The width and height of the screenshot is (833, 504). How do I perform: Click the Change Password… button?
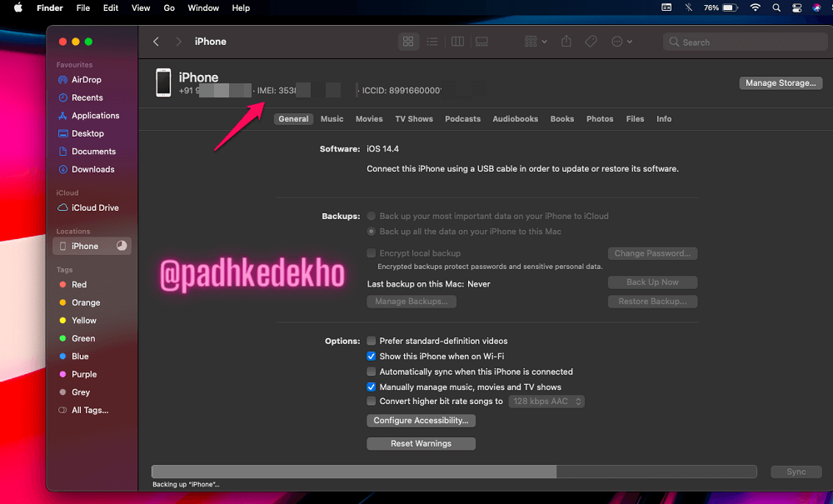[x=652, y=253]
